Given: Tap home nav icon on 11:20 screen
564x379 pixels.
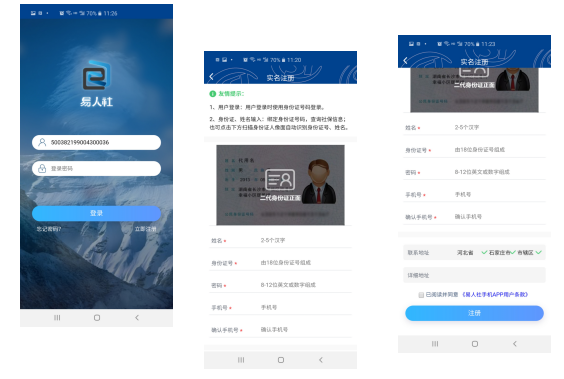Looking at the screenshot, I should pyautogui.click(x=281, y=360).
